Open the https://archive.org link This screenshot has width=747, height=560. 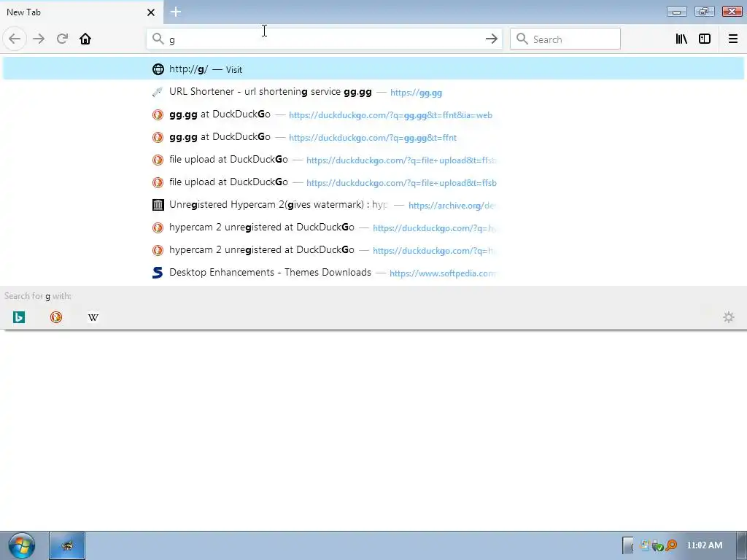coord(452,206)
